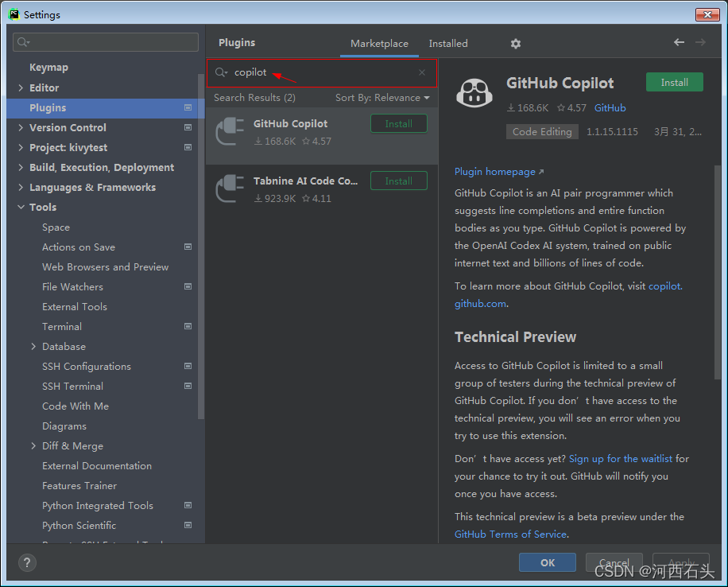This screenshot has width=728, height=587.
Task: Expand Project: kivytest node
Action: pos(21,147)
